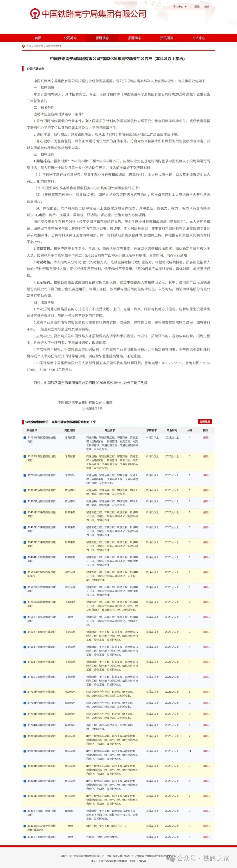Tick the 31403机车乘务操作技能岗位 row box
The image size is (237, 868).
pos(25,542)
